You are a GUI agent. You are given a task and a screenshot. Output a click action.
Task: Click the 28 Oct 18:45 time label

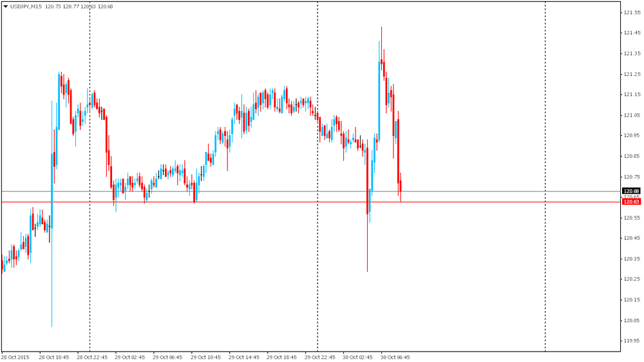click(54, 357)
